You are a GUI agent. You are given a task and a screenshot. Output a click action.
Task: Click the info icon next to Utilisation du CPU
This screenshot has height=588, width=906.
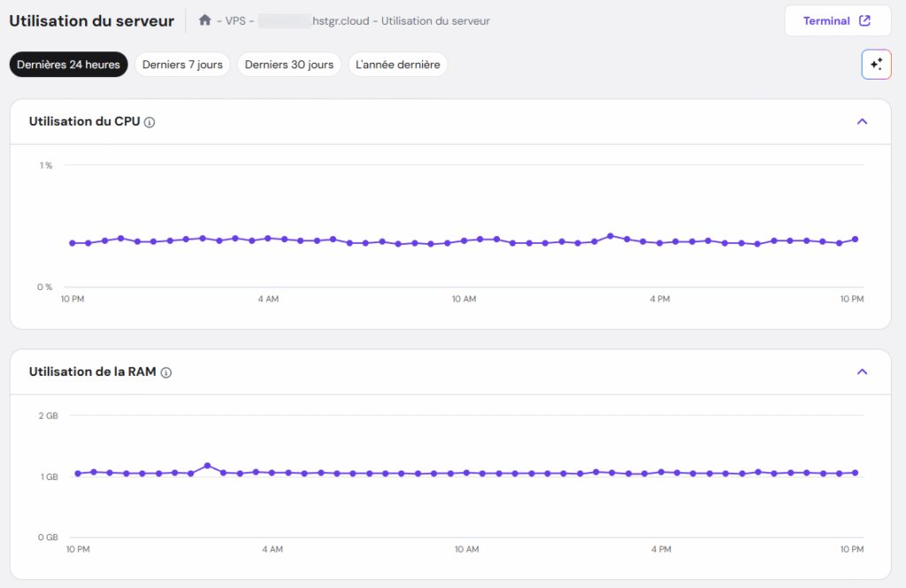tap(149, 121)
